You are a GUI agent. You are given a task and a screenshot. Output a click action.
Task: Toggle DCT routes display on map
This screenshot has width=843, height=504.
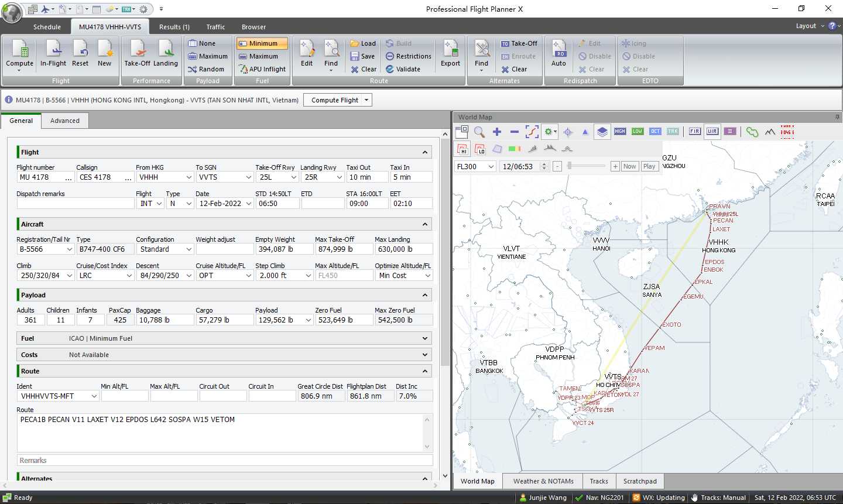click(655, 132)
